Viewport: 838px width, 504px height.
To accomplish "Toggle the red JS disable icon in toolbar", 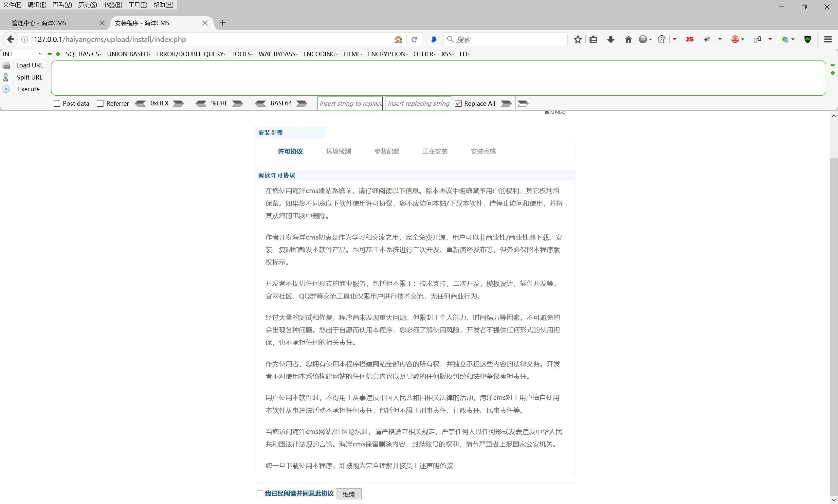I will 690,39.
